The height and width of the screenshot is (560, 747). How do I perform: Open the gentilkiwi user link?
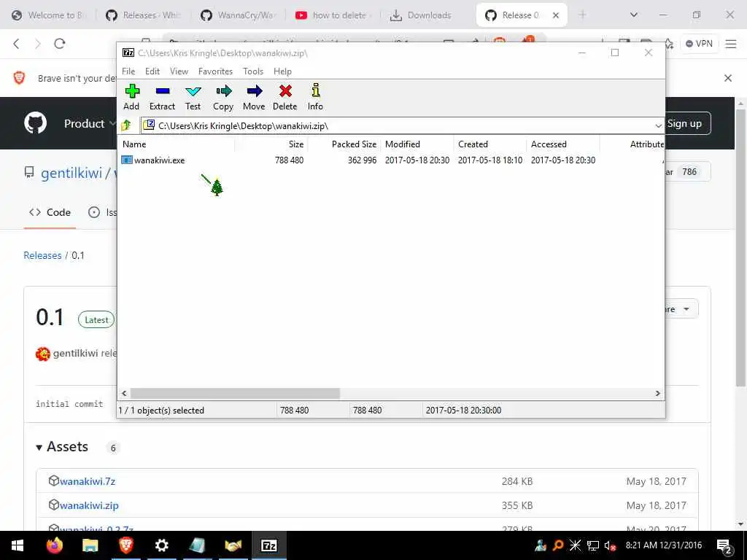point(71,173)
